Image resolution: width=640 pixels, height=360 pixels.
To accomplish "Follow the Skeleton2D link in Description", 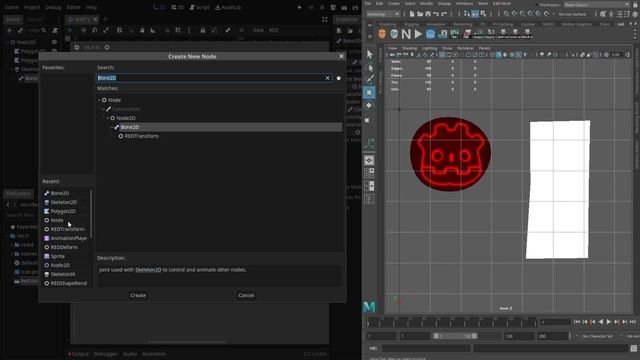I will point(148,270).
